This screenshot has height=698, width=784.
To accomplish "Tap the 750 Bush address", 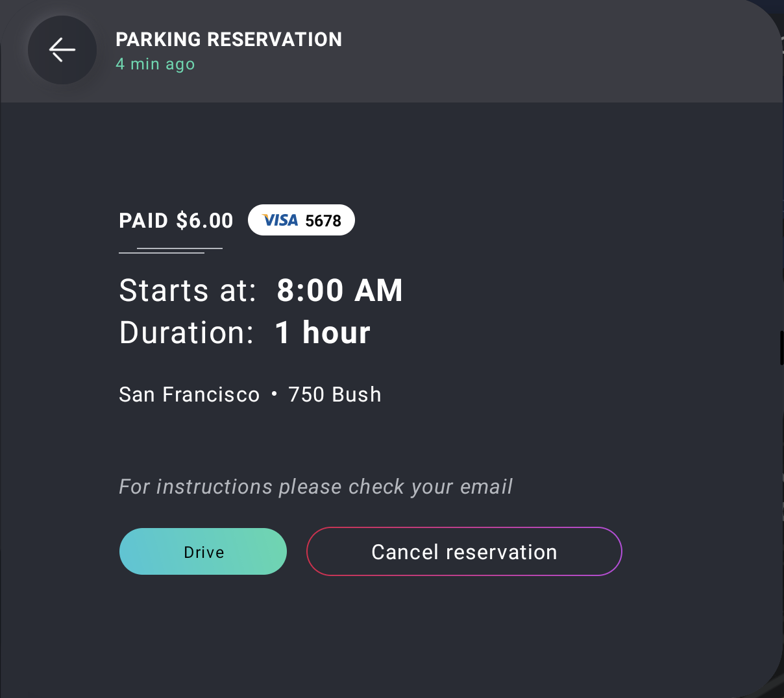I will coord(335,394).
